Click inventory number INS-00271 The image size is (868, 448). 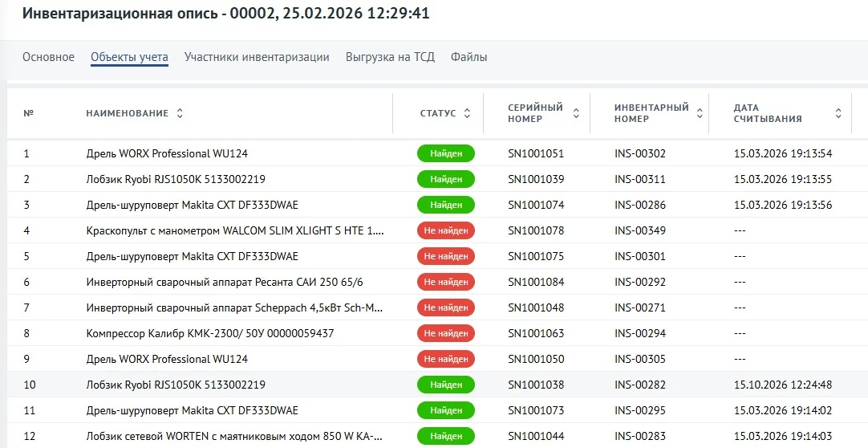(640, 307)
